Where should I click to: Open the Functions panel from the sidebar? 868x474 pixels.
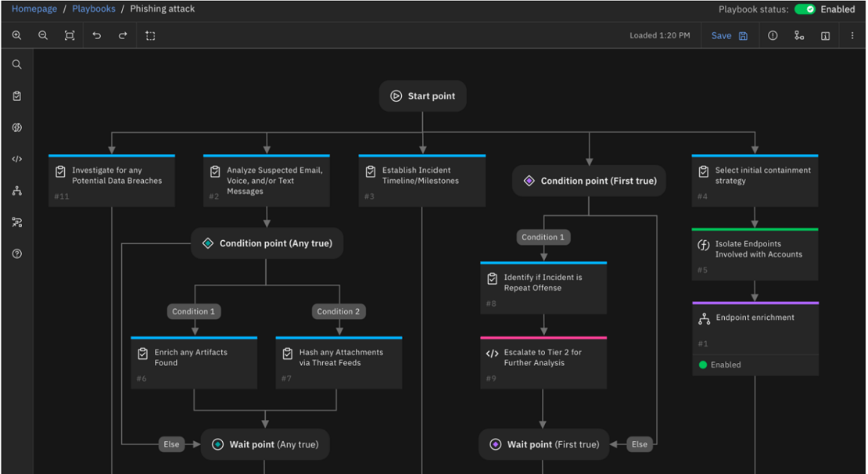[16, 127]
